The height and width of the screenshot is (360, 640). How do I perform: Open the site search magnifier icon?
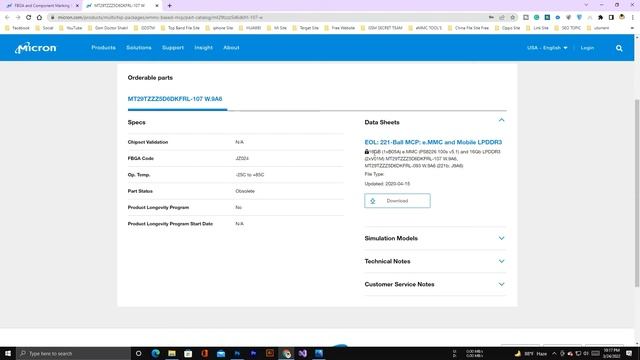(x=619, y=48)
